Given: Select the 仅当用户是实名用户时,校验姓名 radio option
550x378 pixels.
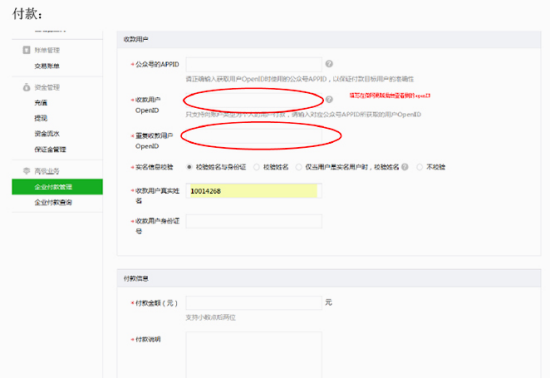Looking at the screenshot, I should [x=299, y=167].
